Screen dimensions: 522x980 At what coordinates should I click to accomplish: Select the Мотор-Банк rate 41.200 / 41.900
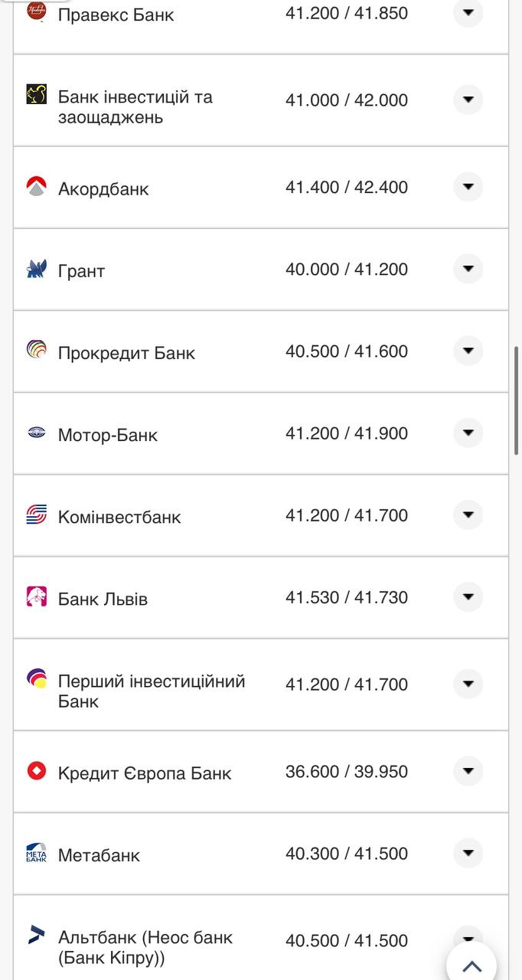(346, 433)
